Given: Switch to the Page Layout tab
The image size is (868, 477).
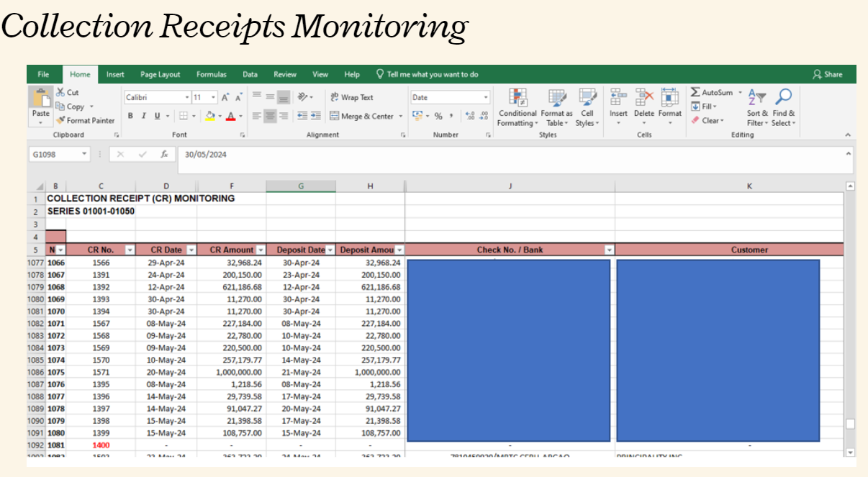Looking at the screenshot, I should pos(160,74).
